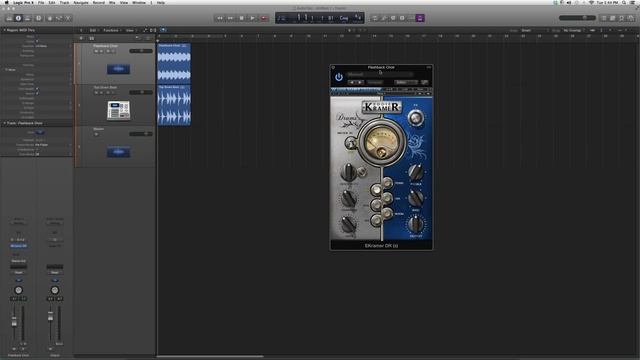Click the third track's blue icon
The width and height of the screenshot is (640, 360).
[x=118, y=152]
